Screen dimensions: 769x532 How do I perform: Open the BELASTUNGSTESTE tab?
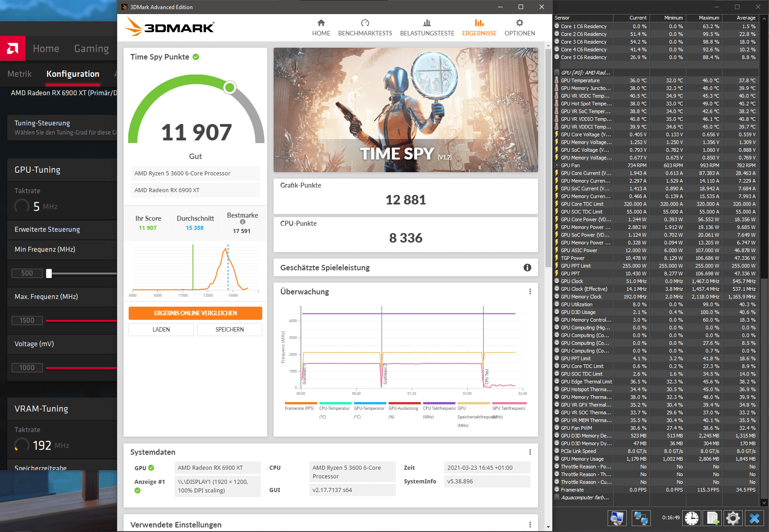427,28
